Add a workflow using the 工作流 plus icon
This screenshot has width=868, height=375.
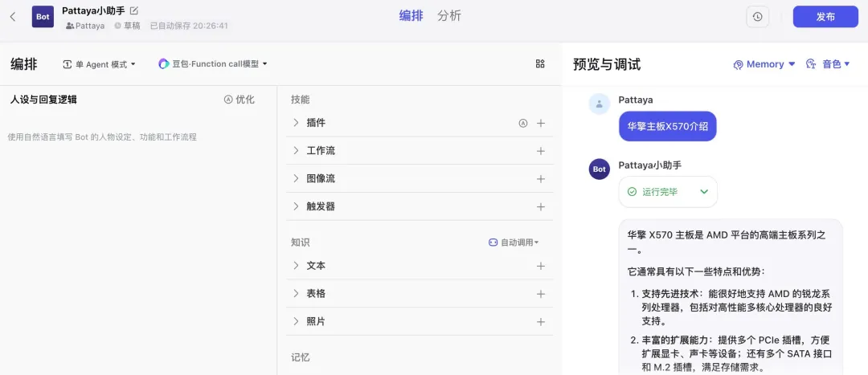(541, 151)
